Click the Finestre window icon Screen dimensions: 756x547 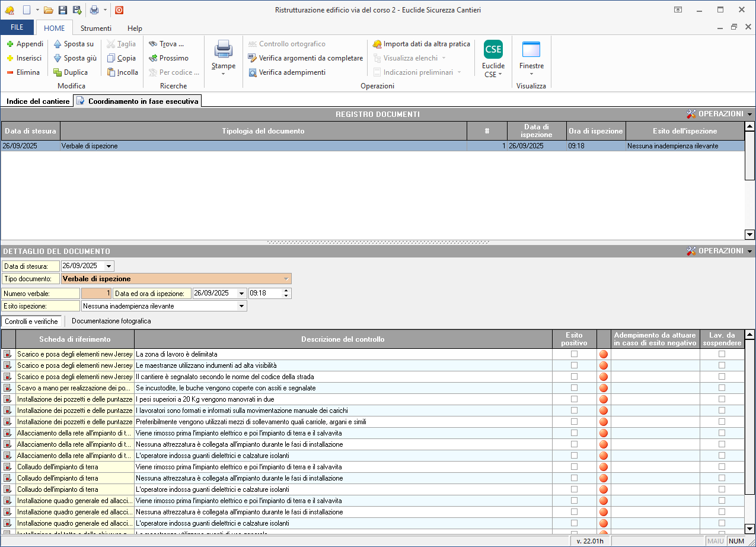pyautogui.click(x=531, y=50)
